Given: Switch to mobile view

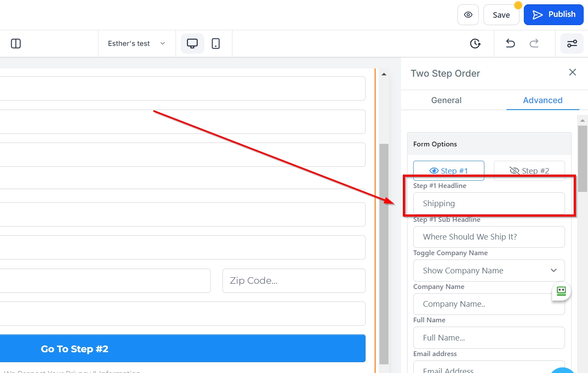Looking at the screenshot, I should [x=216, y=43].
